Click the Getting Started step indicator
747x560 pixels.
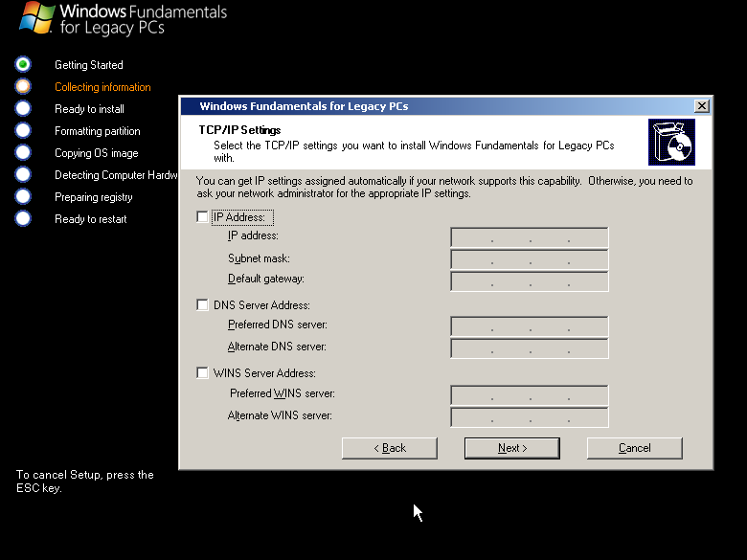[x=23, y=64]
